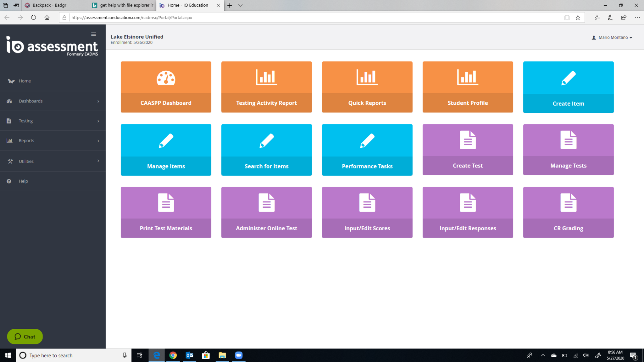This screenshot has height=362, width=644.
Task: Click the Student Profile tile label
Action: (468, 103)
